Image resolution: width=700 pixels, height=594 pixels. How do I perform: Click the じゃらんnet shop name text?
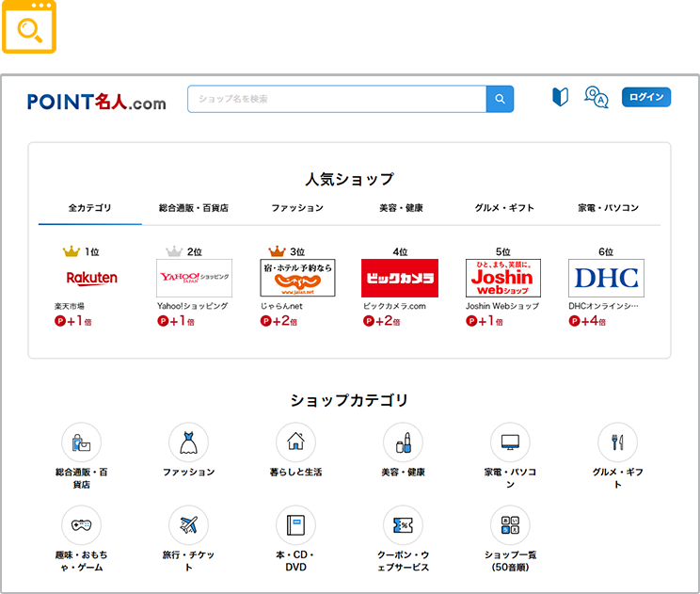pyautogui.click(x=281, y=306)
